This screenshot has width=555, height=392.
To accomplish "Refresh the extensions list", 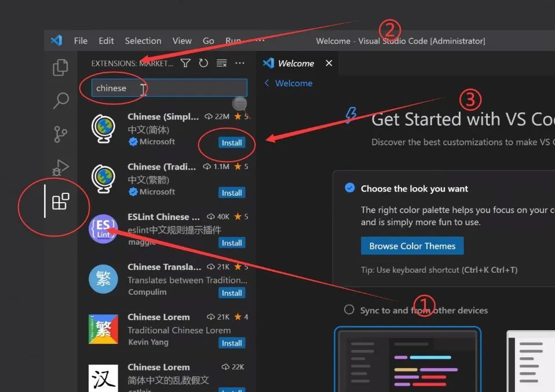I will (203, 63).
